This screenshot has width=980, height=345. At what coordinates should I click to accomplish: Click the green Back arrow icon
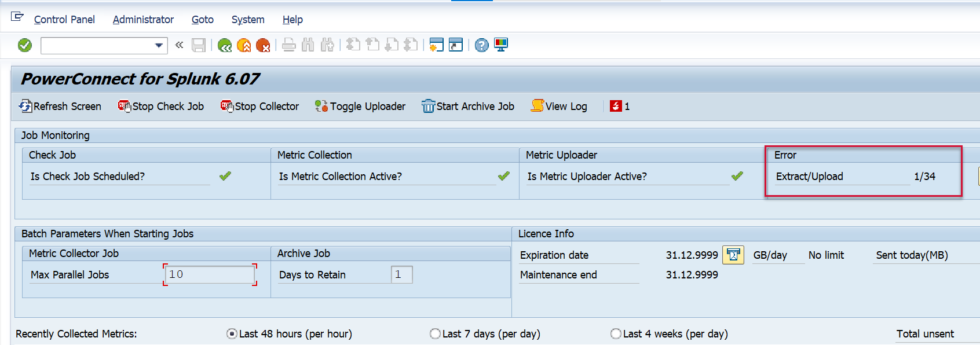tap(225, 45)
